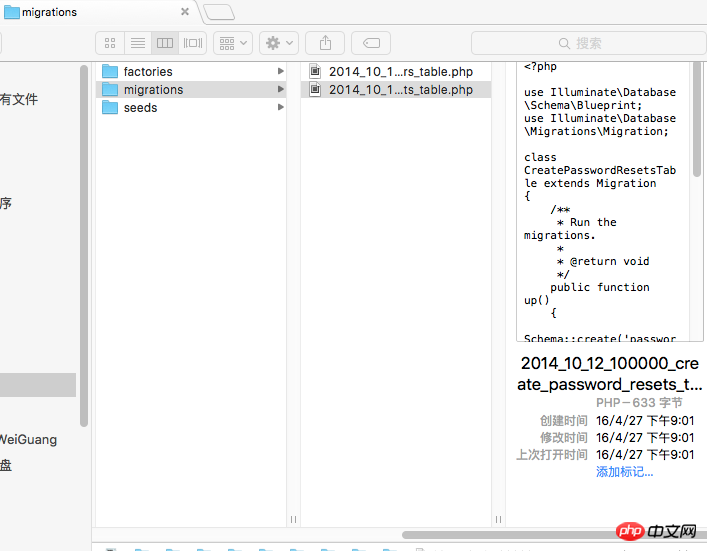The image size is (707, 551).
Task: Click the seeds folder icon
Action: [110, 107]
